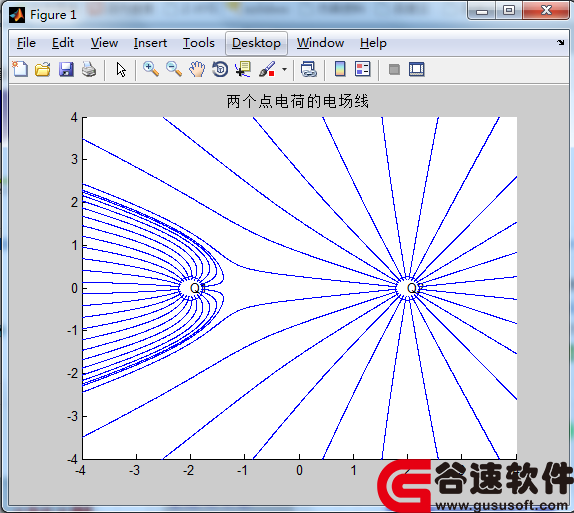574x513 pixels.
Task: Click the MATLAB logo in title bar
Action: coord(17,15)
